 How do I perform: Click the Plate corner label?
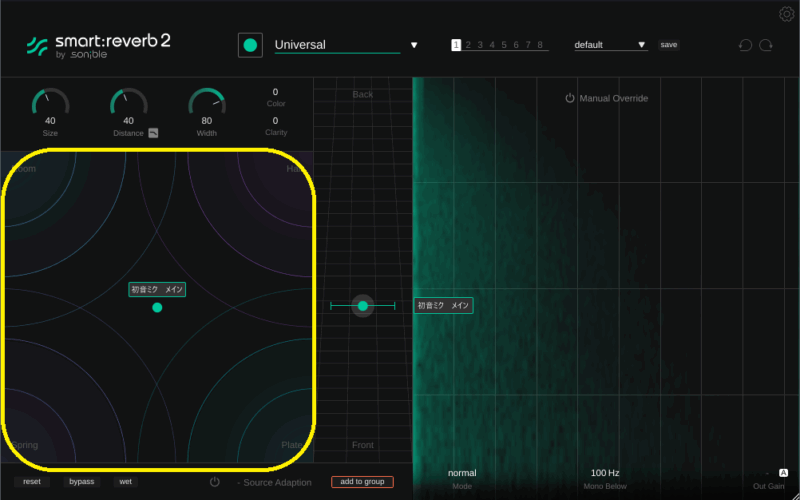(292, 445)
